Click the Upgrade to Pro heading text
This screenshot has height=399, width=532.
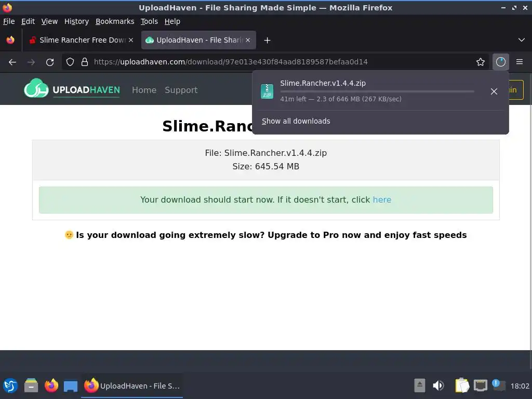pos(265,235)
